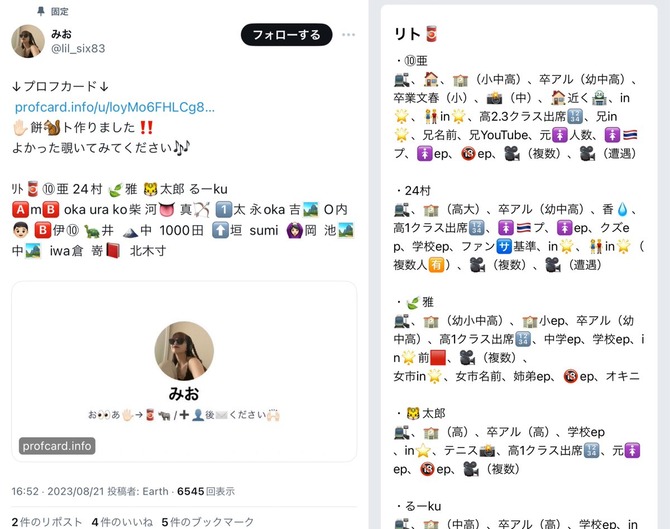Click the 16:52 · 2023/08/21 post timestamp

pos(58,491)
